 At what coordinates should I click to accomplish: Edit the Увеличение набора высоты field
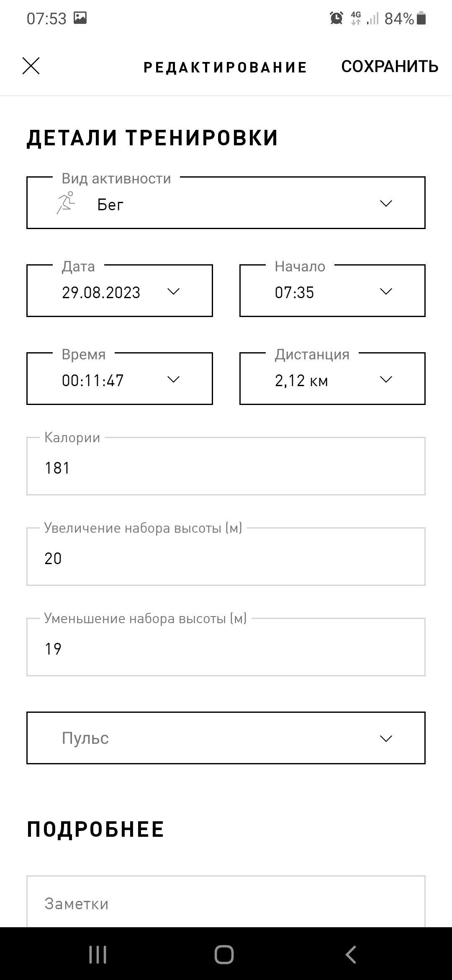coord(226,557)
